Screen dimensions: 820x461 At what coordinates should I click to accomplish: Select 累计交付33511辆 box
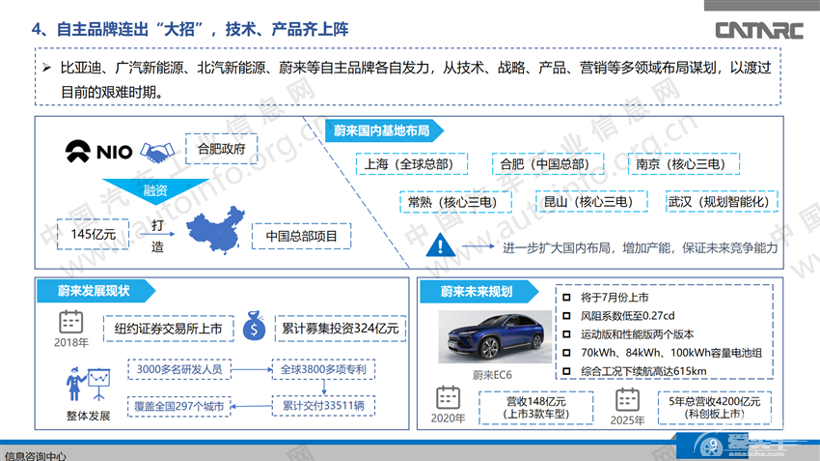click(324, 406)
